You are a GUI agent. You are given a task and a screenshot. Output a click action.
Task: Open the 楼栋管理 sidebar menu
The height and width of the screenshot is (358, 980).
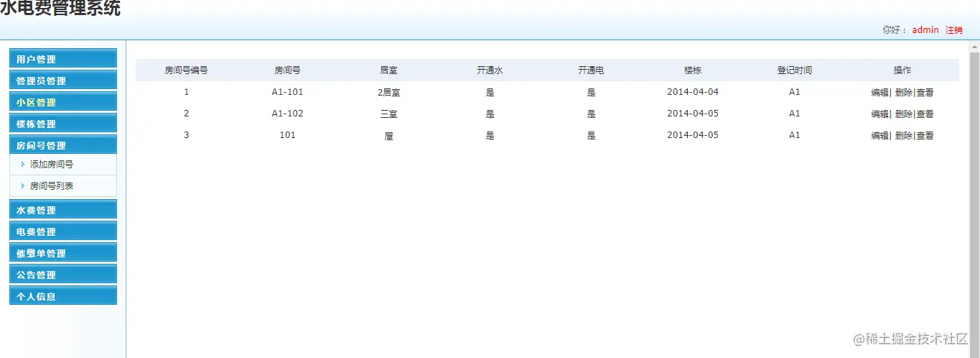click(63, 124)
